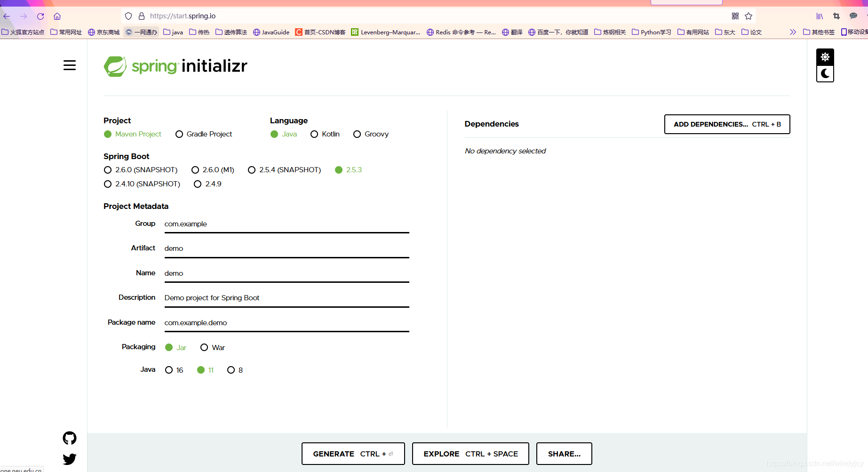The height and width of the screenshot is (472, 868).
Task: Click the shield tracking protection icon
Action: click(x=128, y=16)
